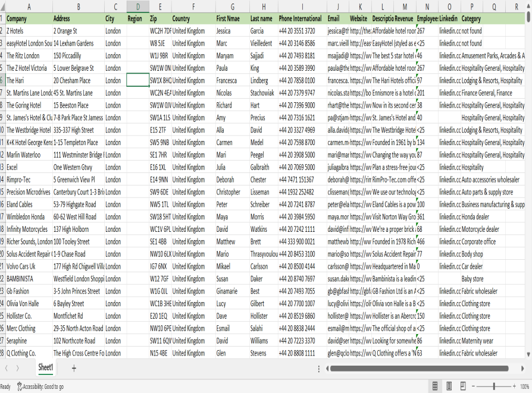Click the 'Phone International' header cell
Viewport: 532px width, 393px height.
302,18
